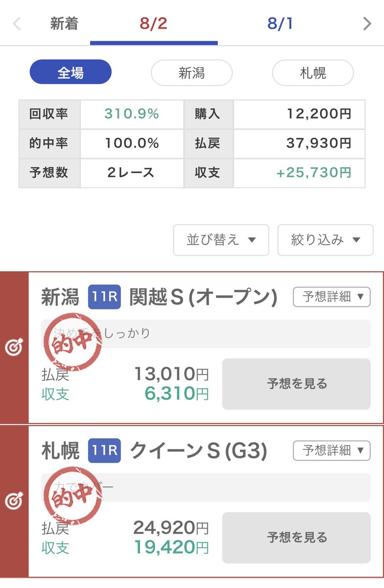The image size is (384, 588).
Task: Select the 札幌 venue filter
Action: [313, 73]
